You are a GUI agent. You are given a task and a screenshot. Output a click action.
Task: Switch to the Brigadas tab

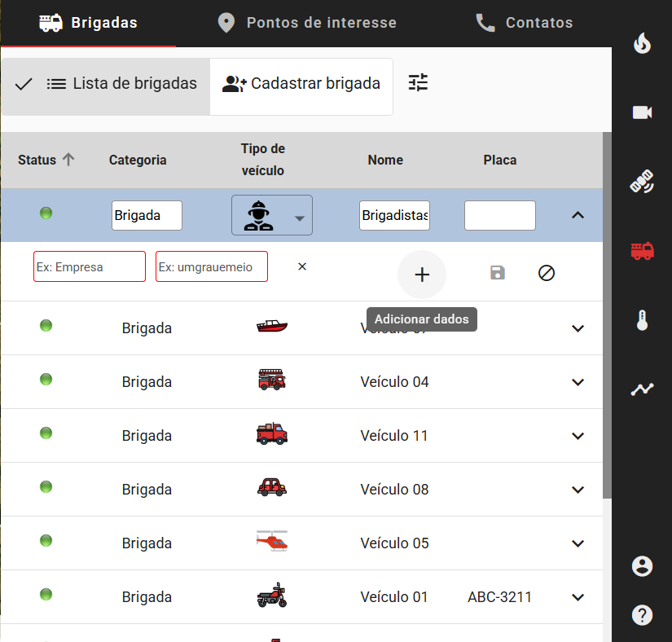coord(88,23)
